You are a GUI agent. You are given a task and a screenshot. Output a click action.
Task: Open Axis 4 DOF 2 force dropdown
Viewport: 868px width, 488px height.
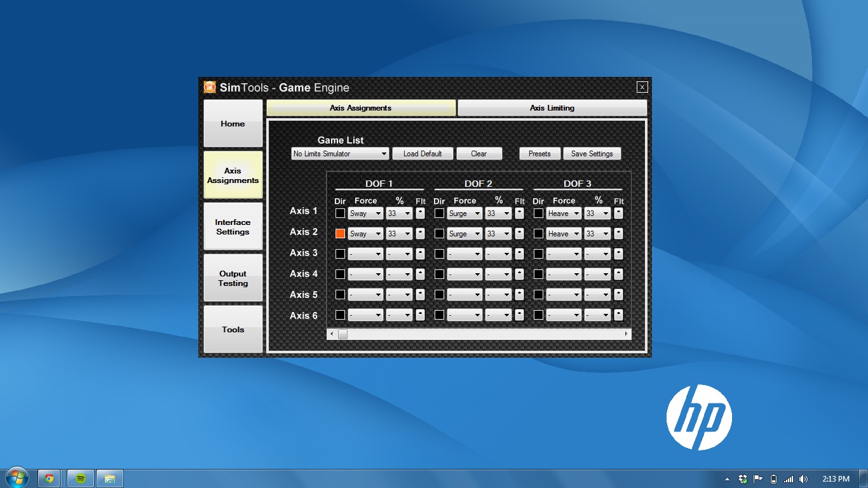[x=465, y=274]
